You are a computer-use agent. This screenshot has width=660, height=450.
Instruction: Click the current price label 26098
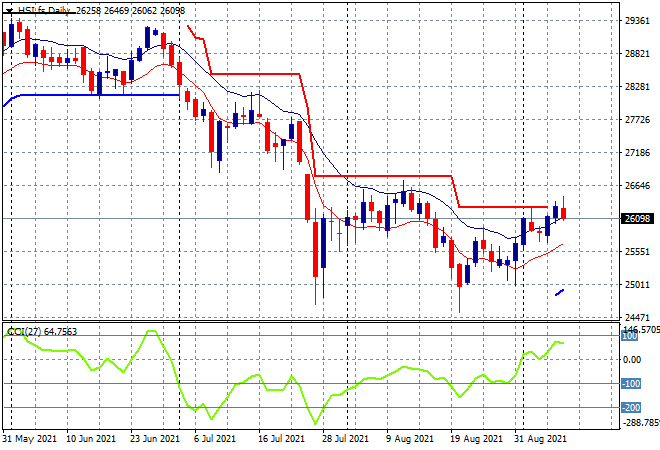pos(637,218)
